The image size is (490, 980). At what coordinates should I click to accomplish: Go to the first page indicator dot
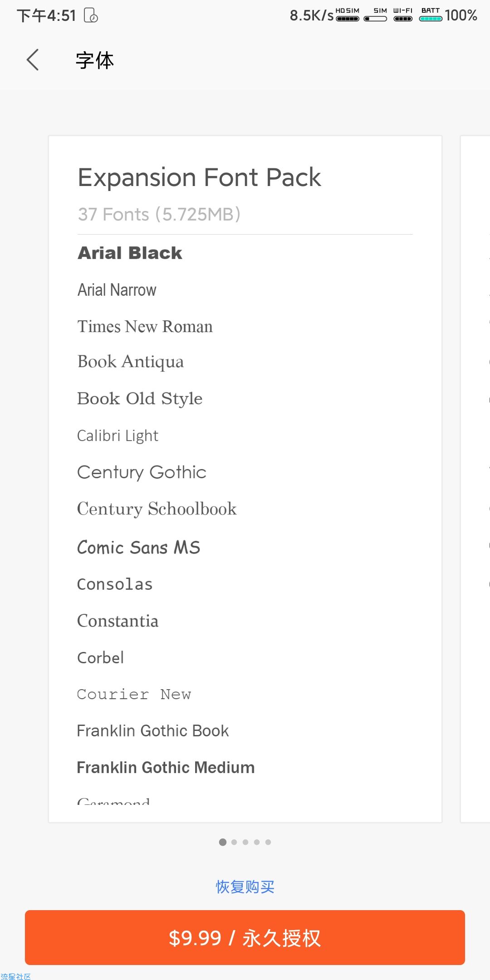pos(223,842)
